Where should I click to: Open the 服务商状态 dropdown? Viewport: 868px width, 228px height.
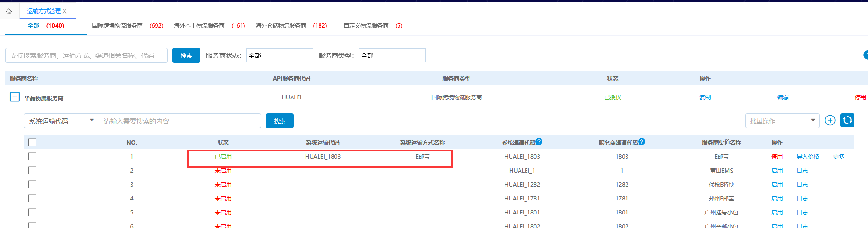pos(279,55)
